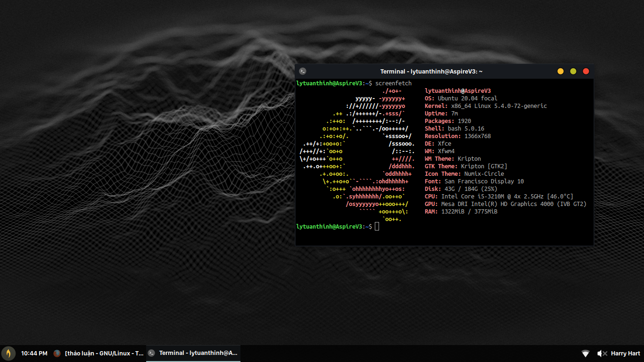Click the terminal cursor at the empty prompt
Viewport: 644px width, 362px height.
pos(377,227)
